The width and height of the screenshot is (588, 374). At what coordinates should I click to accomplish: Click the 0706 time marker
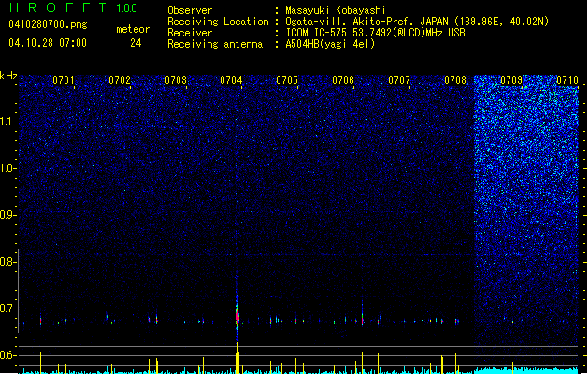[343, 80]
